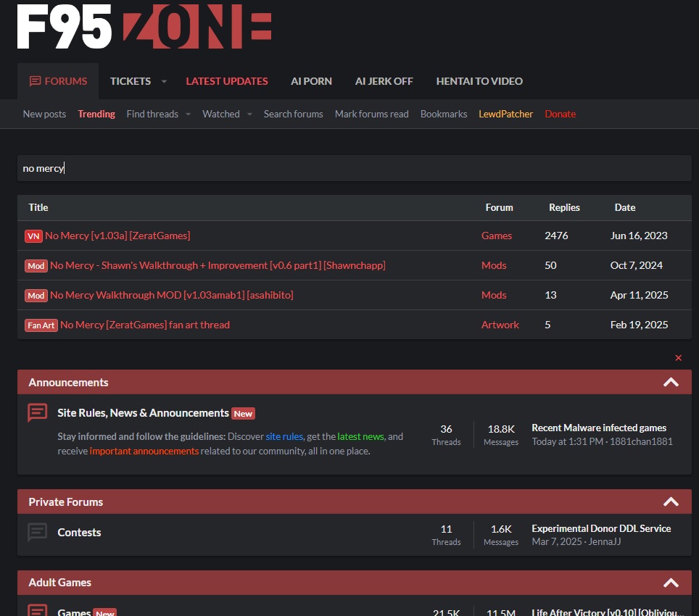Click username 1881chan1881
699x616 pixels.
[x=641, y=441]
